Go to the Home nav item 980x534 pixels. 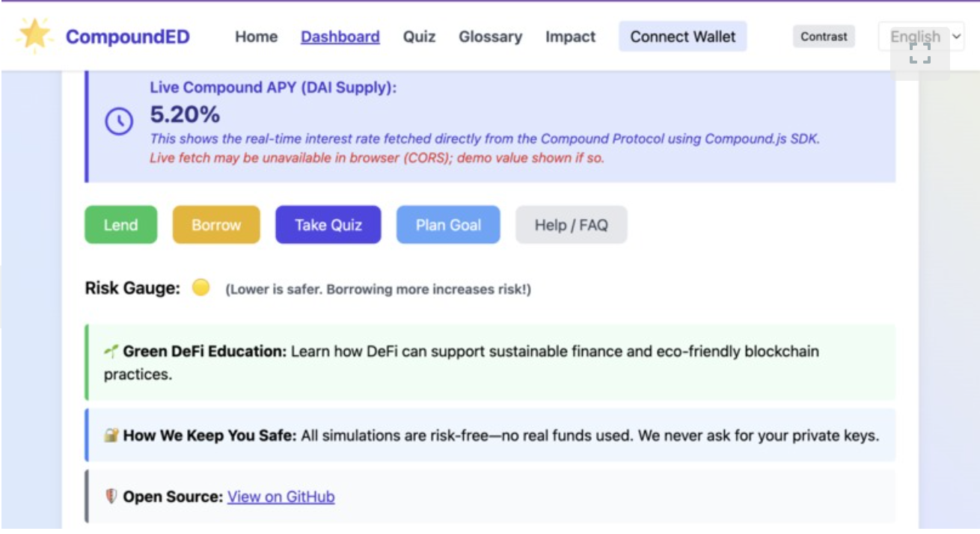pos(257,37)
